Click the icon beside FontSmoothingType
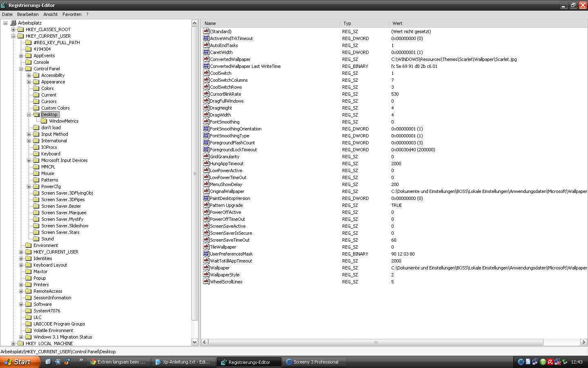The image size is (588, 368). (x=206, y=135)
